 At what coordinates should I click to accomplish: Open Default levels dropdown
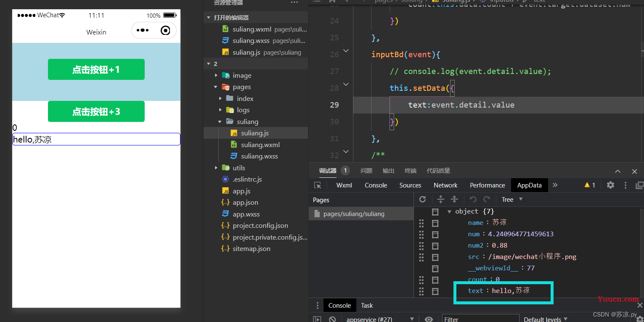pyautogui.click(x=546, y=319)
